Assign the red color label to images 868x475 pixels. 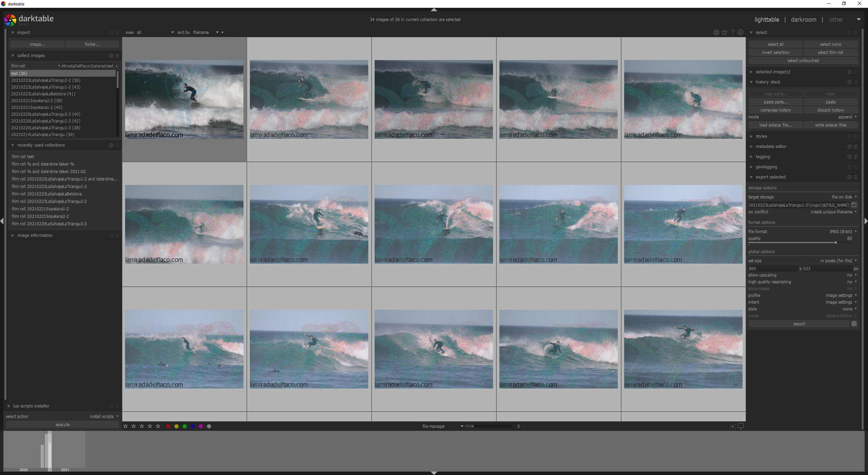169,426
